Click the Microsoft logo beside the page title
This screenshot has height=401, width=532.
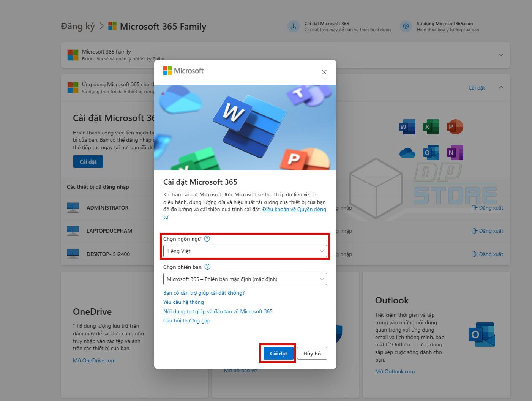112,26
